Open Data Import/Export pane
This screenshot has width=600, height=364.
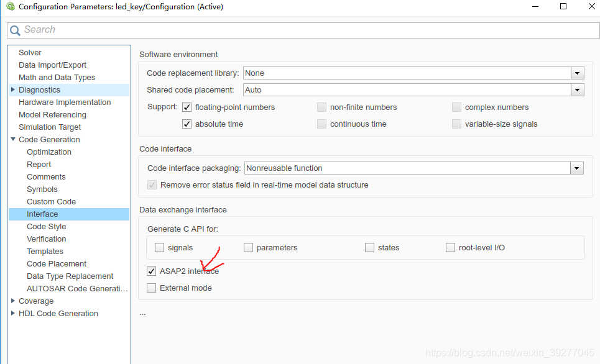pos(52,65)
